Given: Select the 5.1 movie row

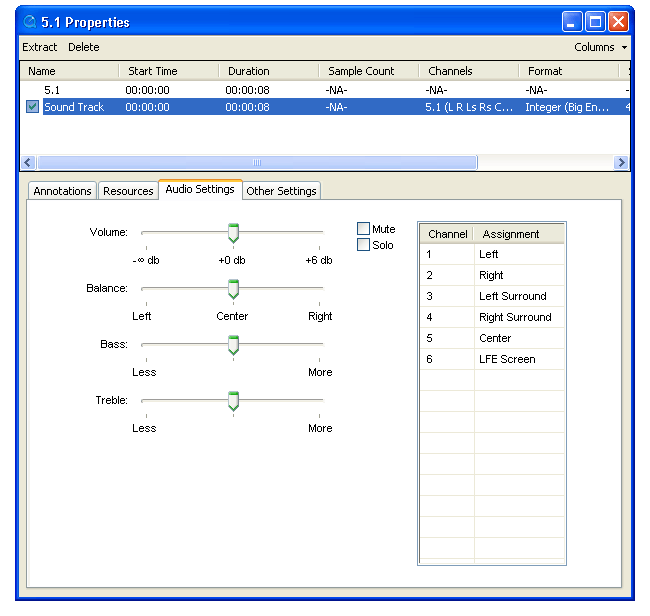Looking at the screenshot, I should [x=52, y=90].
